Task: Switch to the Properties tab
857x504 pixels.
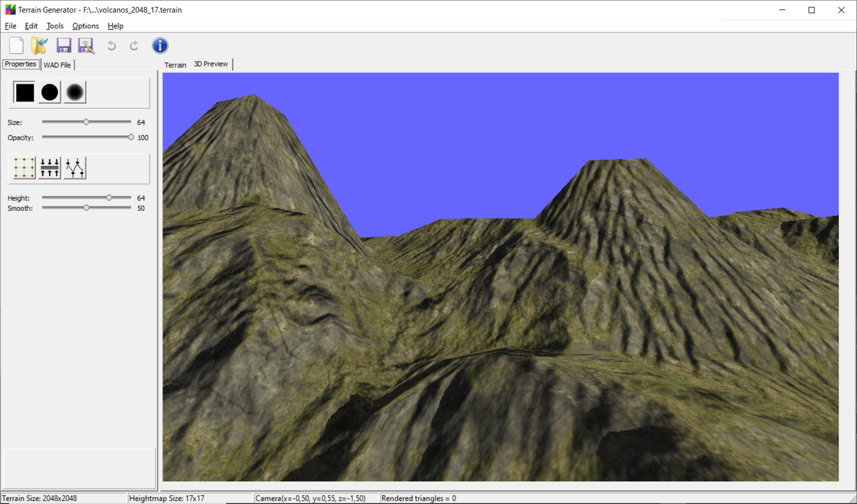Action: [21, 64]
